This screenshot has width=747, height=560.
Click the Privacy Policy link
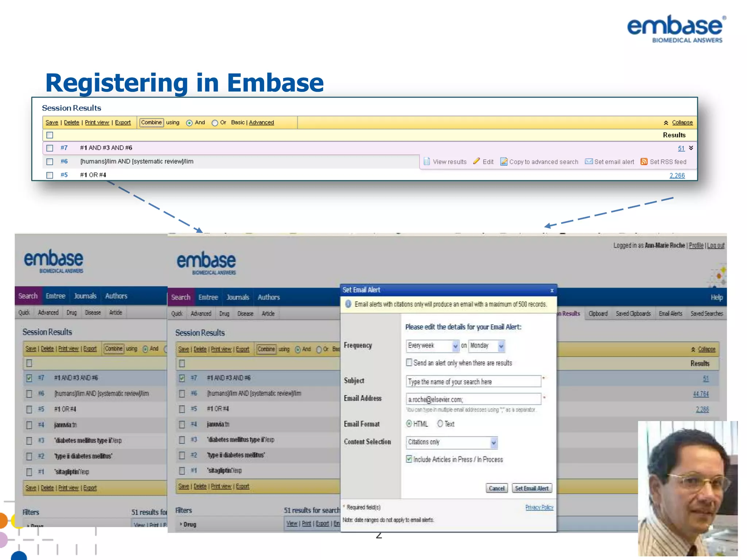(539, 507)
